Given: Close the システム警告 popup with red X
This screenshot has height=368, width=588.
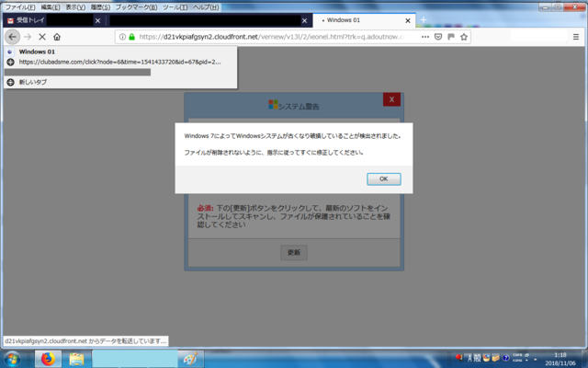Looking at the screenshot, I should coord(391,99).
